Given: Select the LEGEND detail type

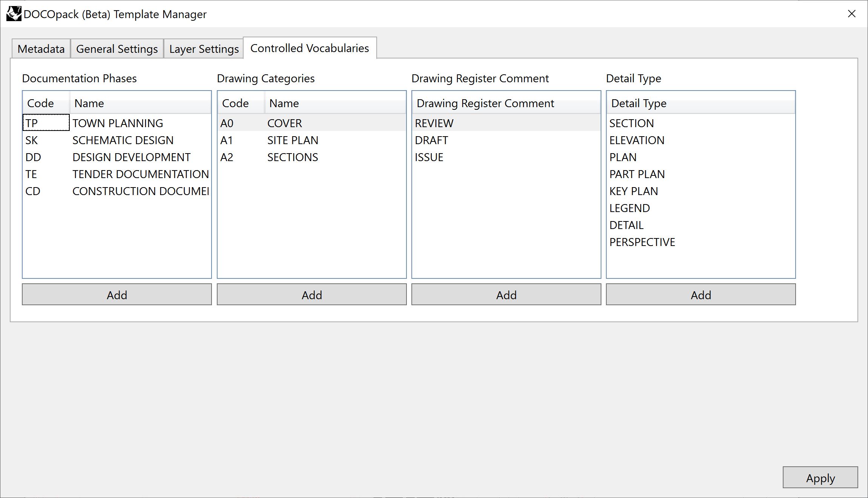Looking at the screenshot, I should click(x=701, y=208).
